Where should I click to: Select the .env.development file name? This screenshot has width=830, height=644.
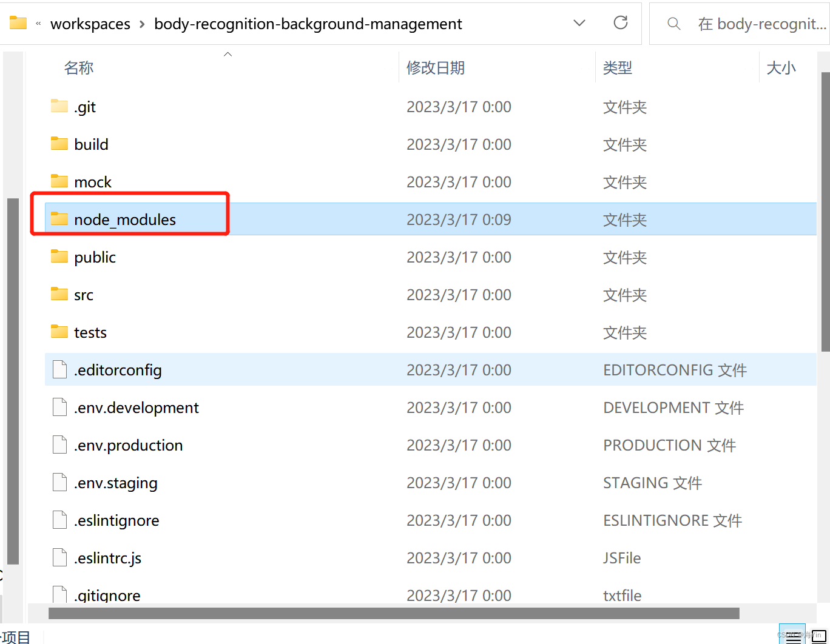click(x=137, y=408)
